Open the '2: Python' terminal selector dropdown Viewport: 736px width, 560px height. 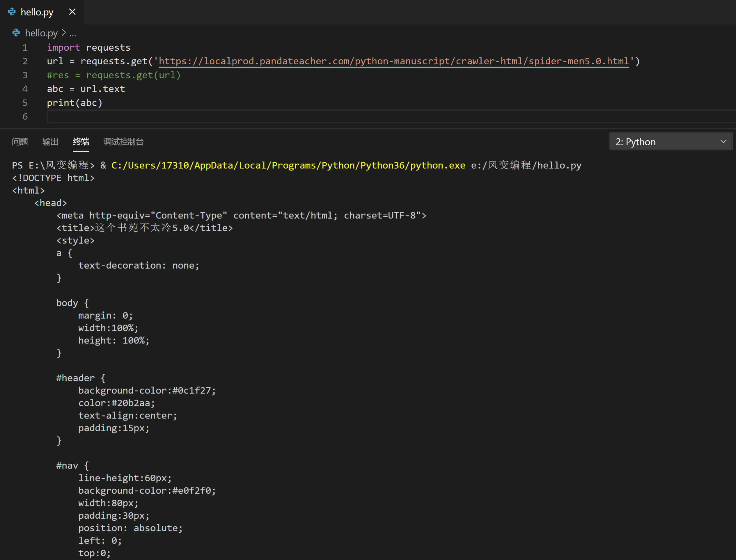[x=671, y=141]
